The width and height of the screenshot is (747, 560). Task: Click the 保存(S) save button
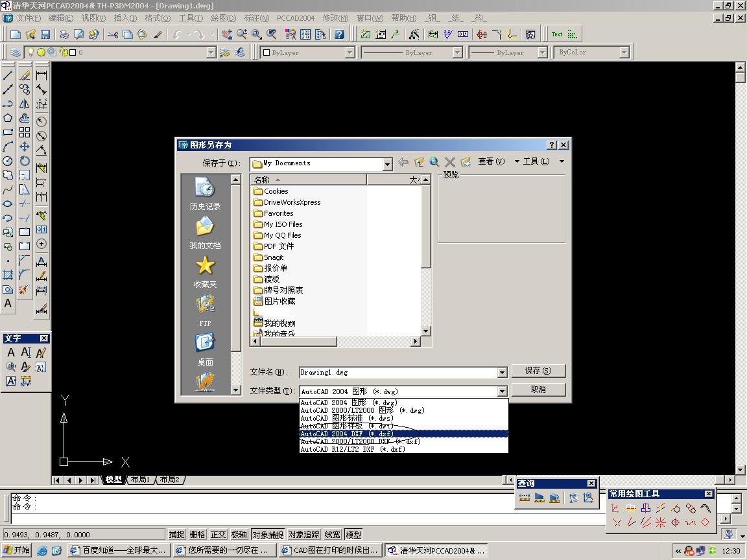(x=538, y=371)
